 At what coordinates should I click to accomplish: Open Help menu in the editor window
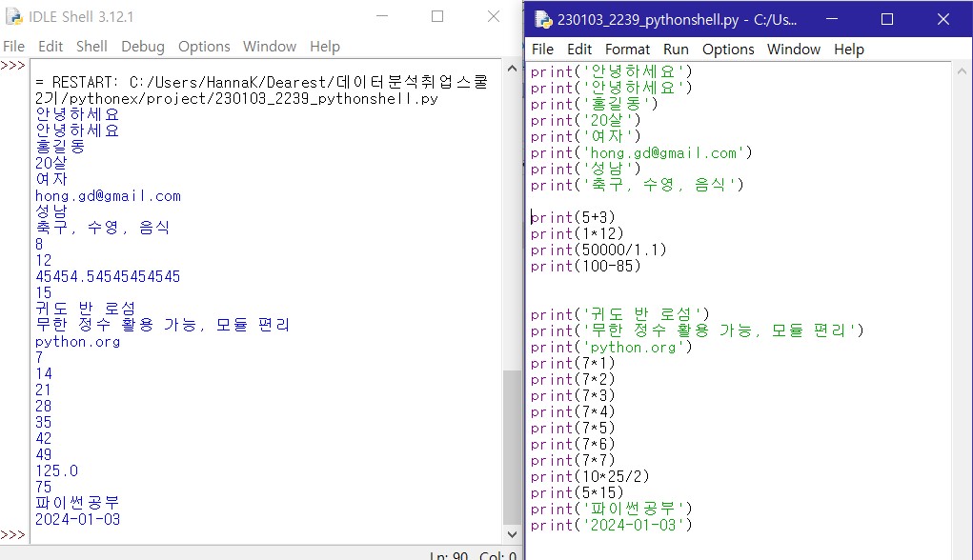pos(849,50)
